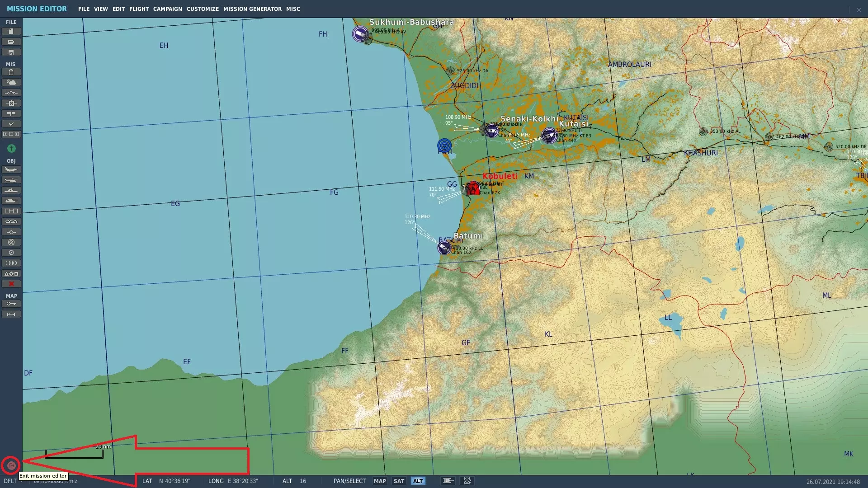Select the helicopter group tool
The width and height of the screenshot is (868, 488).
11,180
